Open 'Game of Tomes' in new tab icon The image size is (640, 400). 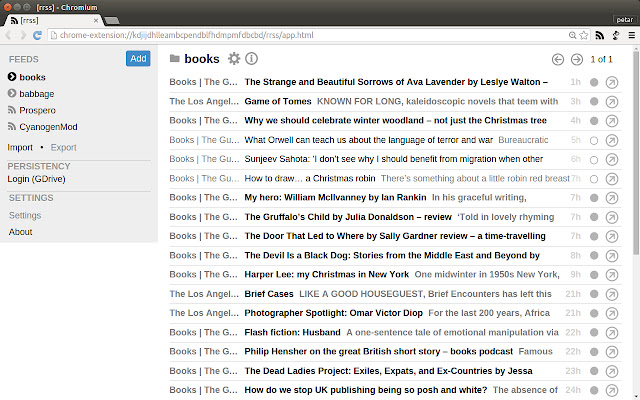click(x=612, y=101)
